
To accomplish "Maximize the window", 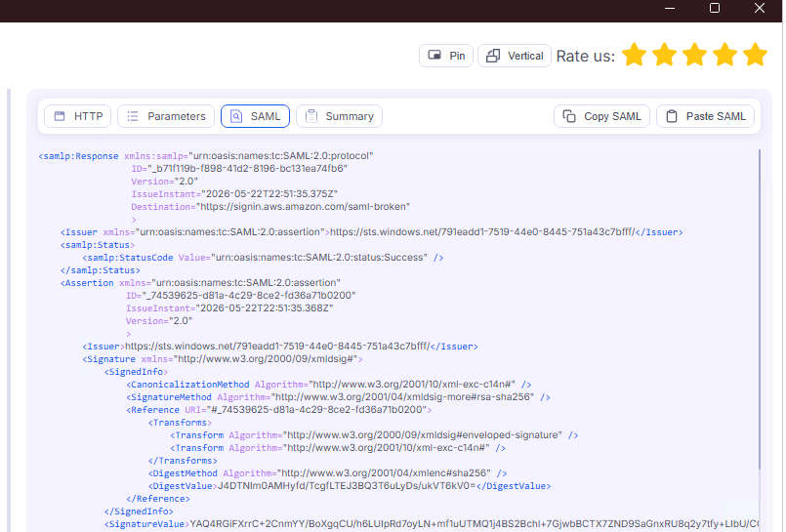I will coord(715,8).
